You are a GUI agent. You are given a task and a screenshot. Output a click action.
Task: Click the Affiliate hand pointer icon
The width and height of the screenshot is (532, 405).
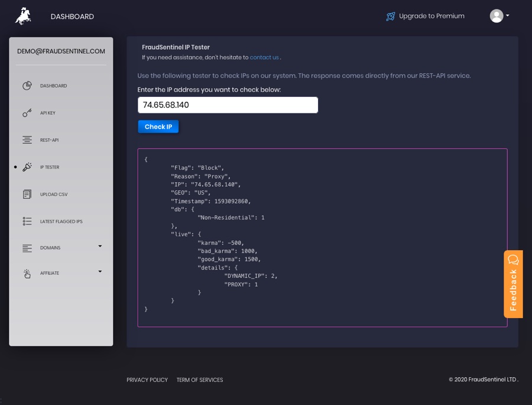click(x=27, y=274)
